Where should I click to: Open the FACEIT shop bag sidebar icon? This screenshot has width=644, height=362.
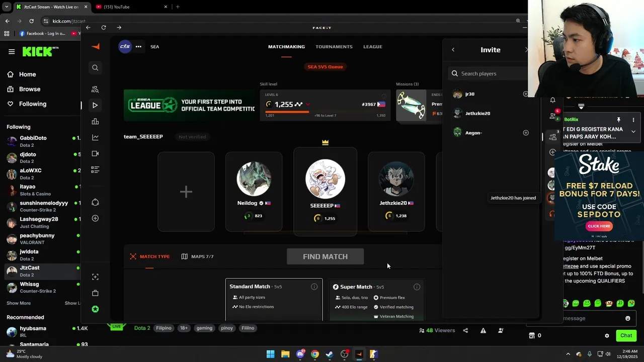95,293
